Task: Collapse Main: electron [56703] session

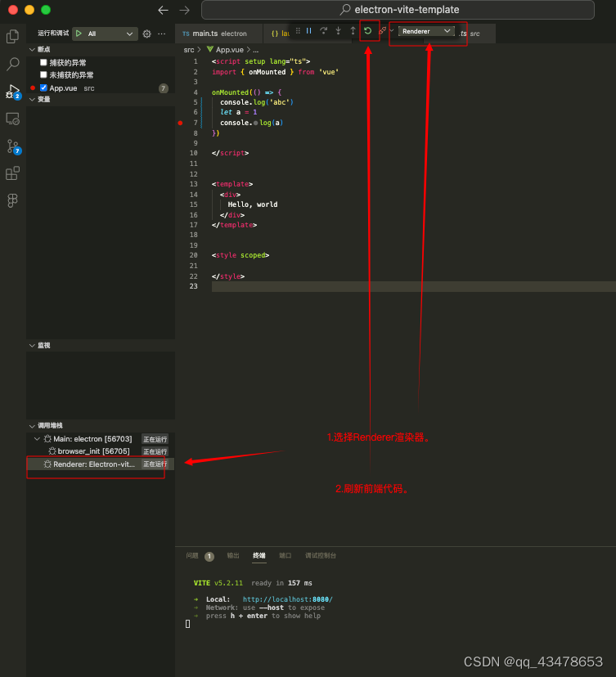Action: 37,439
